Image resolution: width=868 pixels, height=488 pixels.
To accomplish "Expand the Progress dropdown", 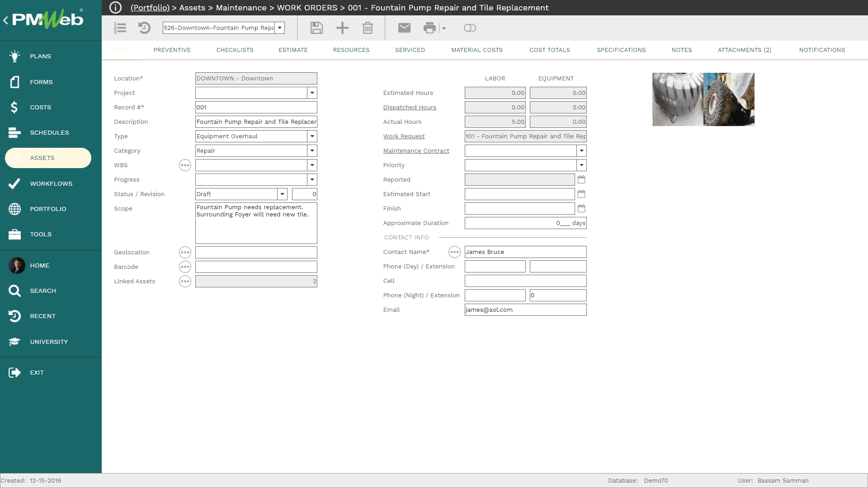I will pyautogui.click(x=312, y=179).
